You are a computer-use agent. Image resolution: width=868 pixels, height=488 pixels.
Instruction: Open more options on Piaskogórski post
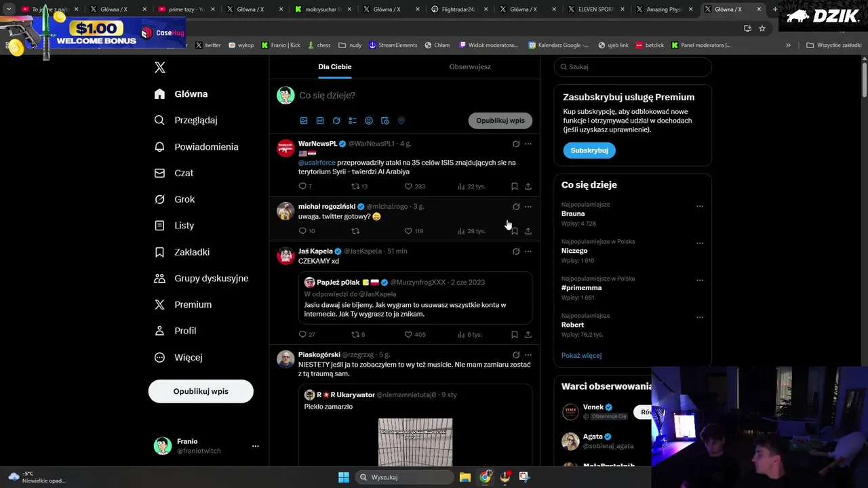[528, 354]
